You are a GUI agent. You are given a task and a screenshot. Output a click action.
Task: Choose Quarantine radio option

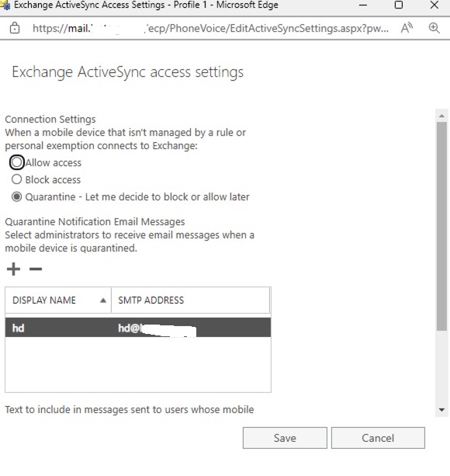pyautogui.click(x=16, y=196)
